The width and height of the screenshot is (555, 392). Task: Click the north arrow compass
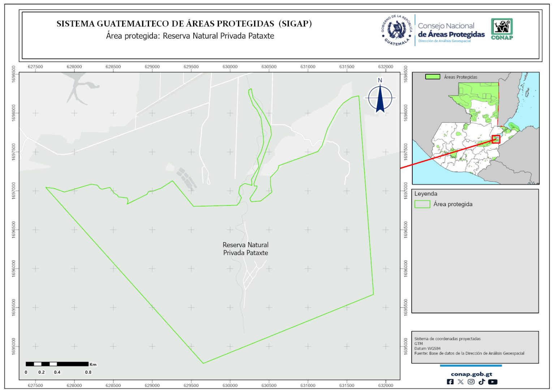(x=380, y=97)
